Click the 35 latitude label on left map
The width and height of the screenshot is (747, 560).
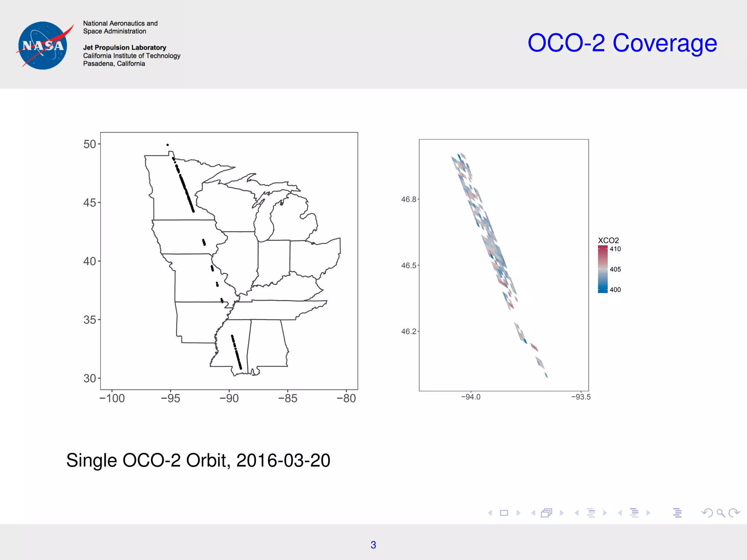coord(90,320)
